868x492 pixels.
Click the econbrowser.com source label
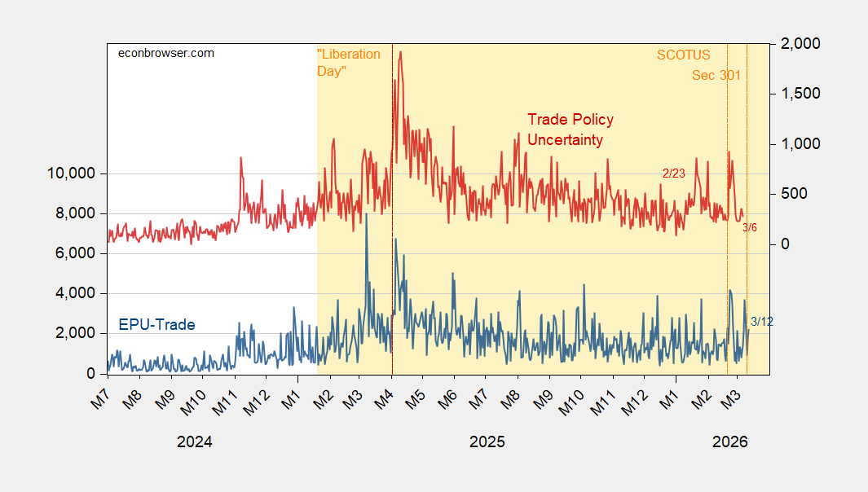[166, 53]
